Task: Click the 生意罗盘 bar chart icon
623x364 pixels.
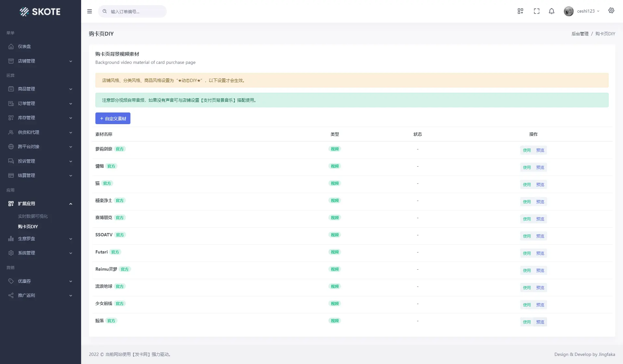Action: click(11, 239)
